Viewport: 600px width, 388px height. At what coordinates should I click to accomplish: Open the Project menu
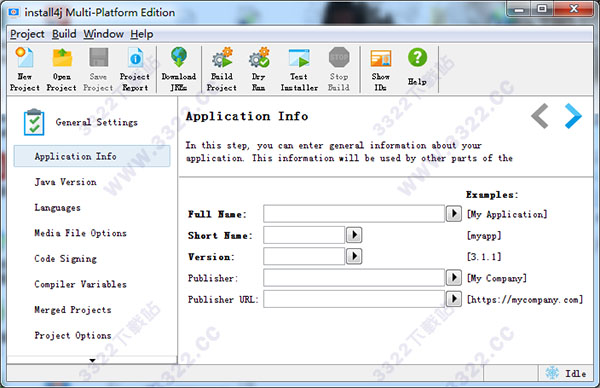(x=27, y=34)
